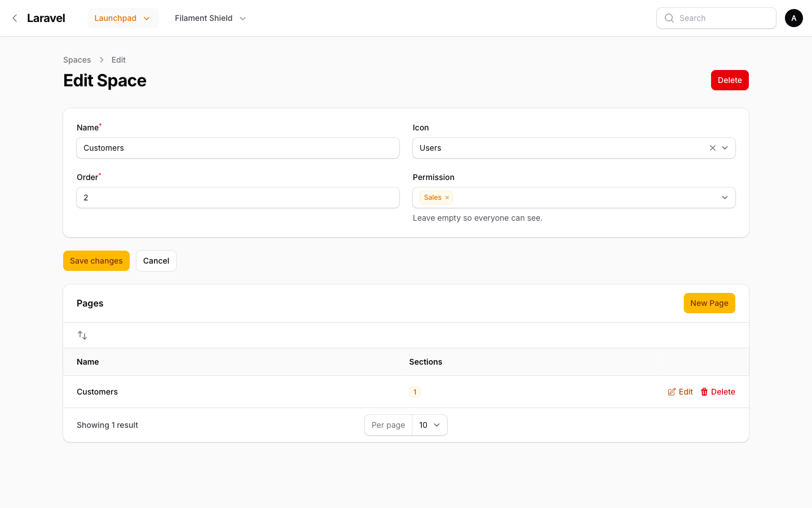Focus the Order input field

[x=238, y=198]
